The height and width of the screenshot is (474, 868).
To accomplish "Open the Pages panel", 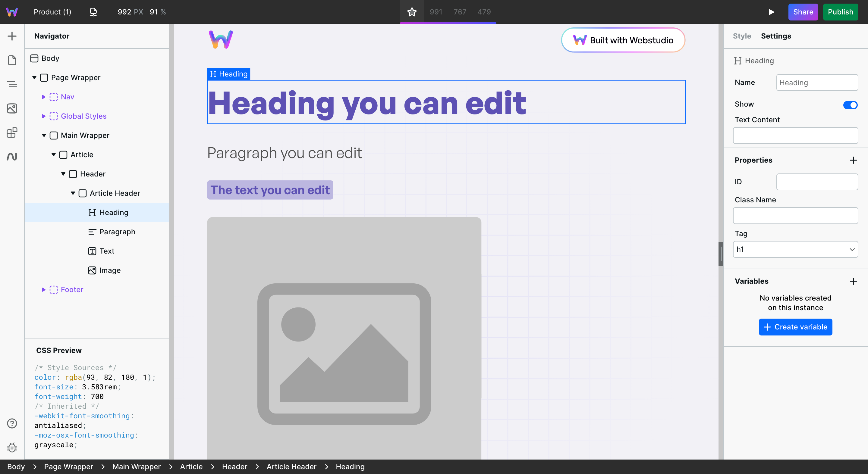I will (x=12, y=60).
